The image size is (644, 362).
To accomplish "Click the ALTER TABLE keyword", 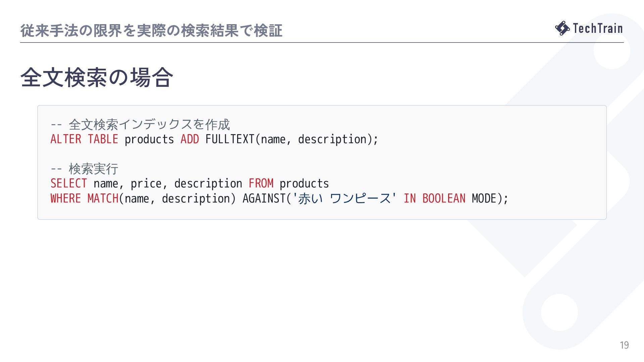I will (x=84, y=139).
